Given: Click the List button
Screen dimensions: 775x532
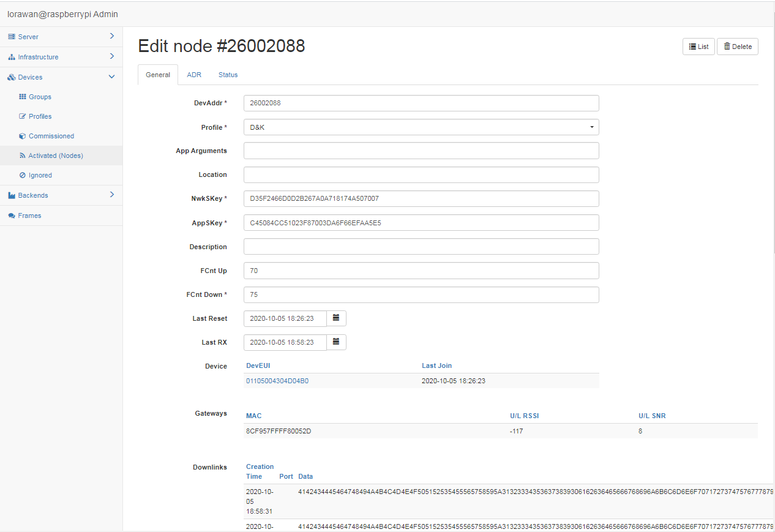Looking at the screenshot, I should 698,47.
